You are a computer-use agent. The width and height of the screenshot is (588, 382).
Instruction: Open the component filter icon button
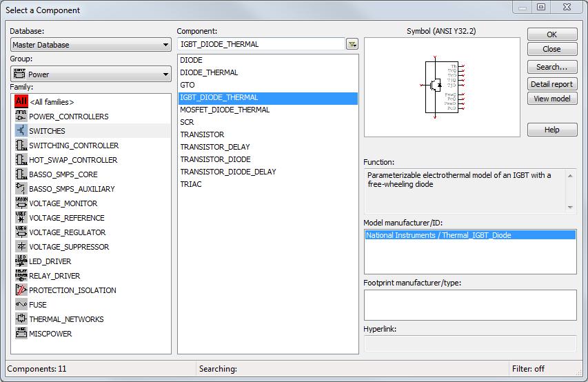tap(352, 44)
